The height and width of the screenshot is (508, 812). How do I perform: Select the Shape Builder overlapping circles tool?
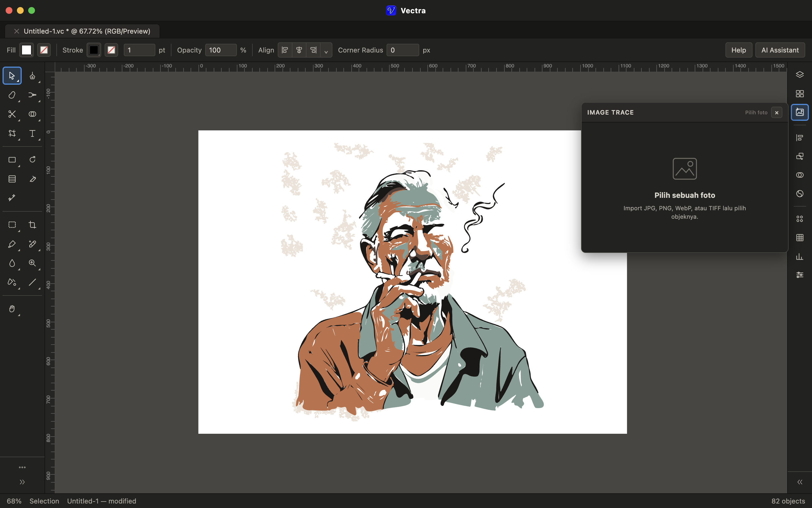(32, 114)
